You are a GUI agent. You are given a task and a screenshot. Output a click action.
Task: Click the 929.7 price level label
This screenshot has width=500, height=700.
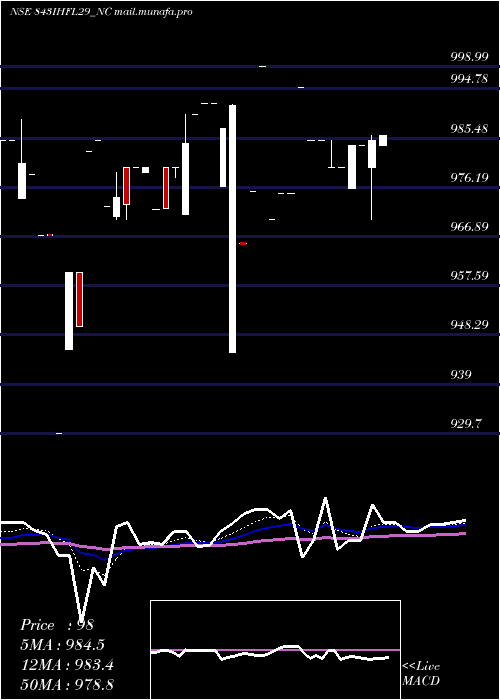click(x=466, y=423)
